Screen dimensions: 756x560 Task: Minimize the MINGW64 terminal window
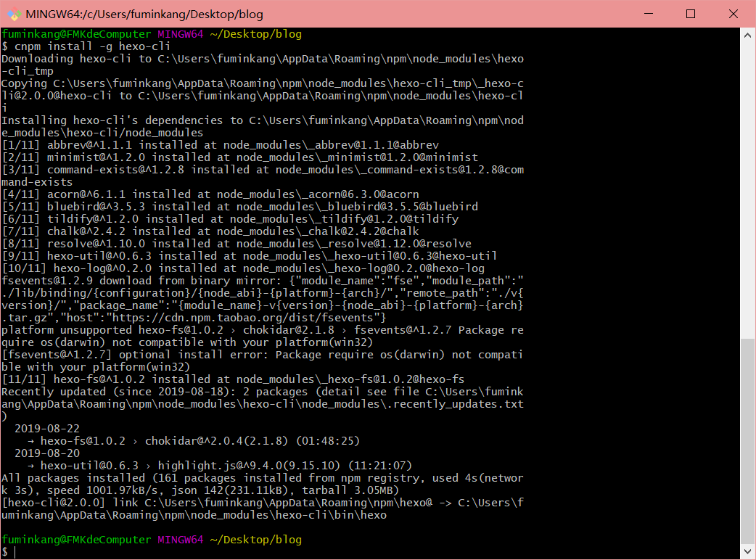(649, 14)
